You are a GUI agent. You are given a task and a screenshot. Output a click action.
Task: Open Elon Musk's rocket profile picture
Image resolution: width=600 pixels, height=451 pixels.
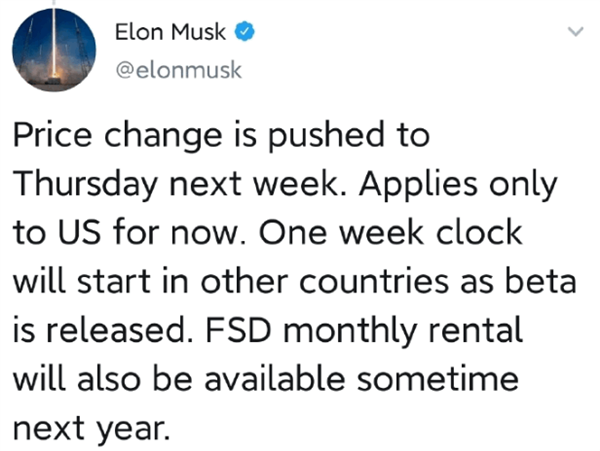point(54,50)
